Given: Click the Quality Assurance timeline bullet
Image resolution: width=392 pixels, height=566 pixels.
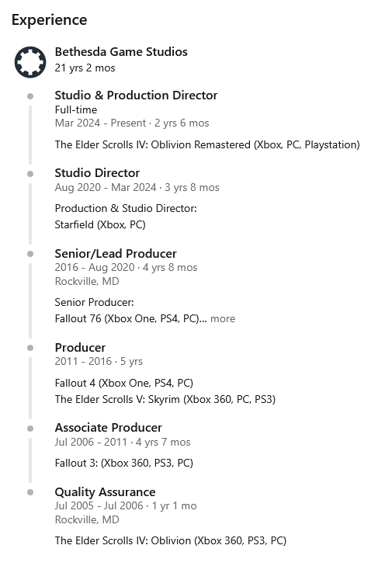Looking at the screenshot, I should tap(30, 492).
